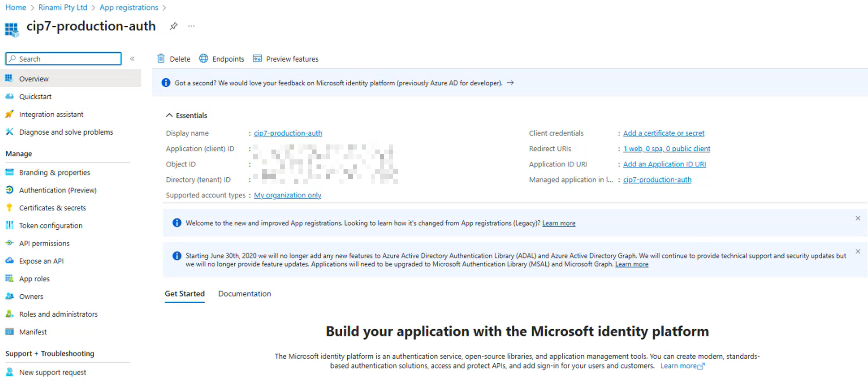Screen dimensions: 868x381
Task: Click the API permissions icon
Action: (x=10, y=243)
